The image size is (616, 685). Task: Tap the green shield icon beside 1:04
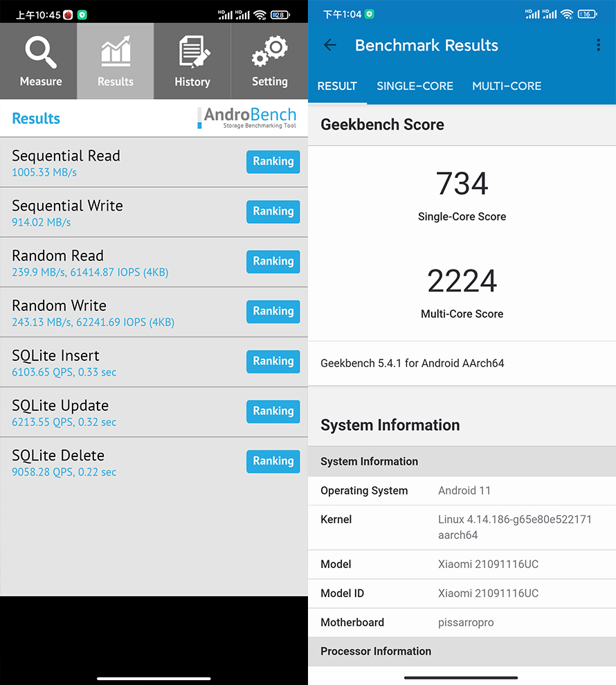point(370,14)
